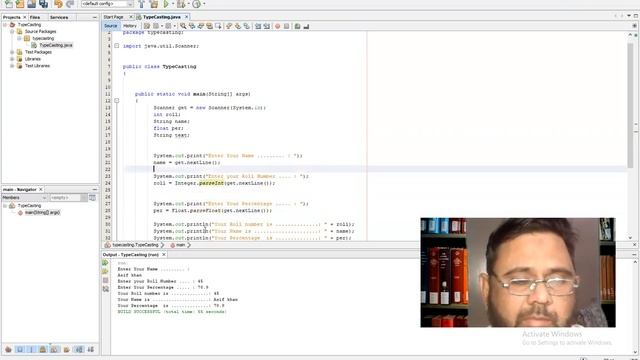Switch to Source view
The width and height of the screenshot is (640, 360).
tap(110, 26)
